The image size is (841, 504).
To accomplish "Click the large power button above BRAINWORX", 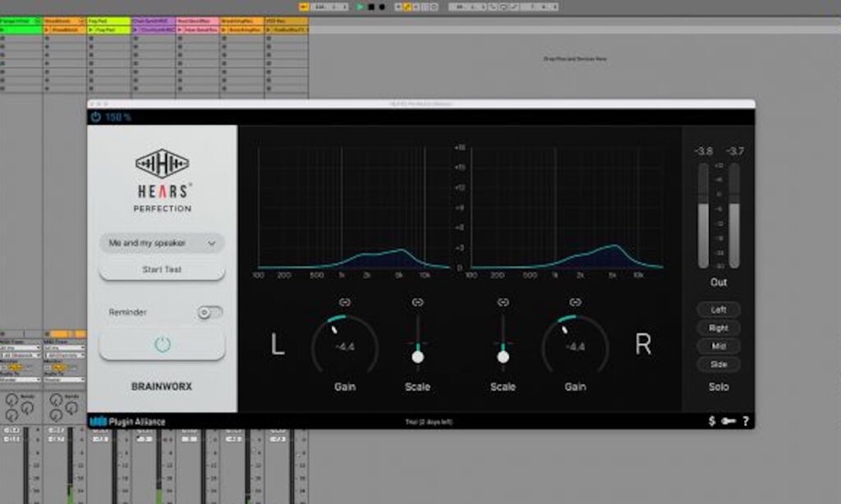I will 162,344.
